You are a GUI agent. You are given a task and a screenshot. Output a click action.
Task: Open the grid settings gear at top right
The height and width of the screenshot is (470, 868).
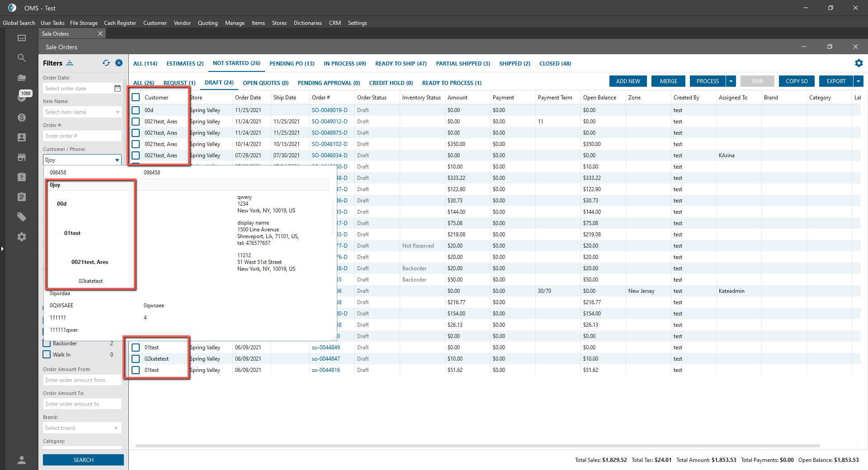click(859, 63)
